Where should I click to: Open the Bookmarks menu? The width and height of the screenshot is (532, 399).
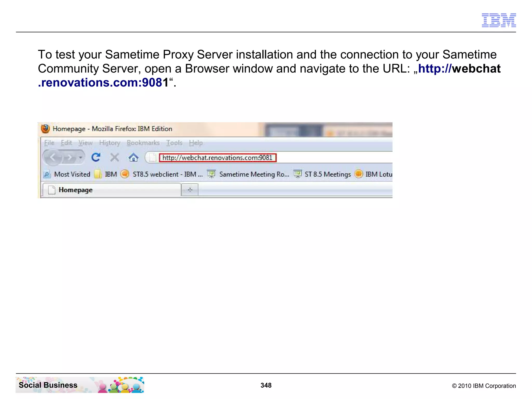pyautogui.click(x=143, y=143)
